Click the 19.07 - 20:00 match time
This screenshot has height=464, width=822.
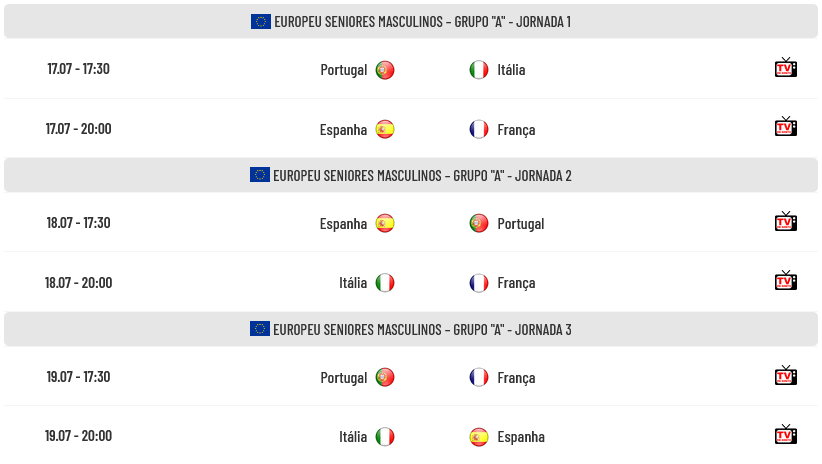(x=79, y=436)
